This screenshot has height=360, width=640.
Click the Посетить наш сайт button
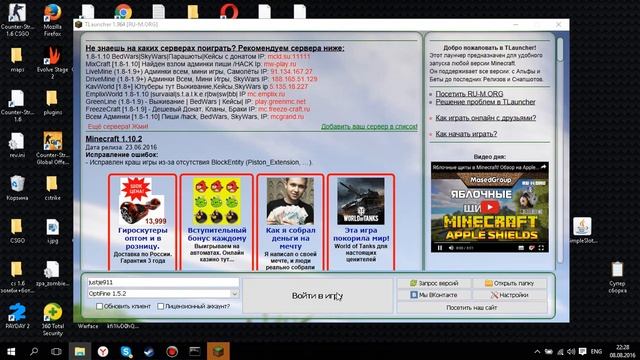pyautogui.click(x=472, y=307)
